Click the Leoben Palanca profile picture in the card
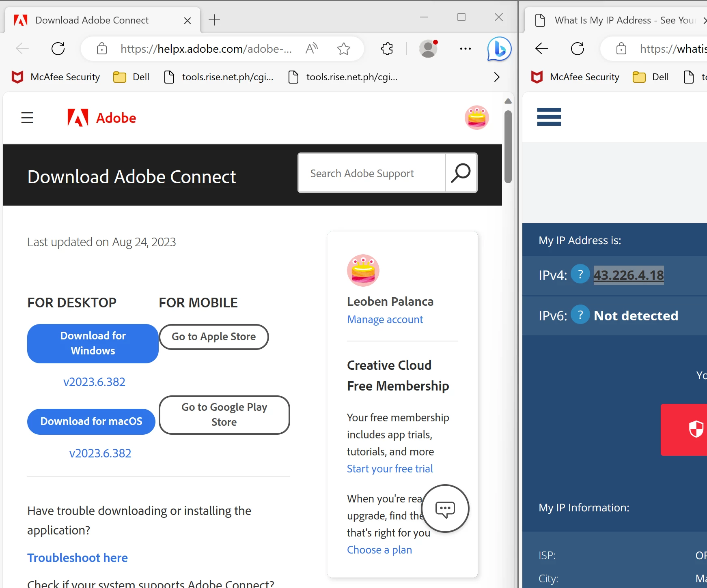The width and height of the screenshot is (707, 588). (x=363, y=270)
